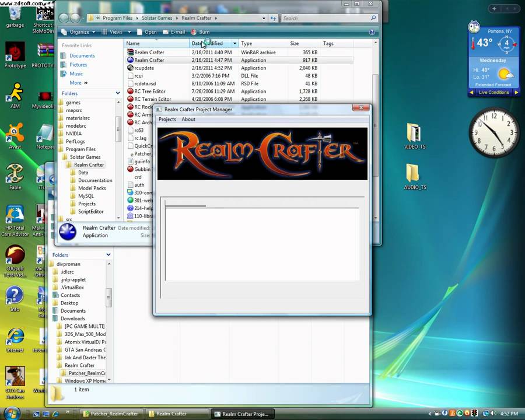Select RC Tree Editor application
Image resolution: width=525 pixels, height=420 pixels.
coord(150,92)
